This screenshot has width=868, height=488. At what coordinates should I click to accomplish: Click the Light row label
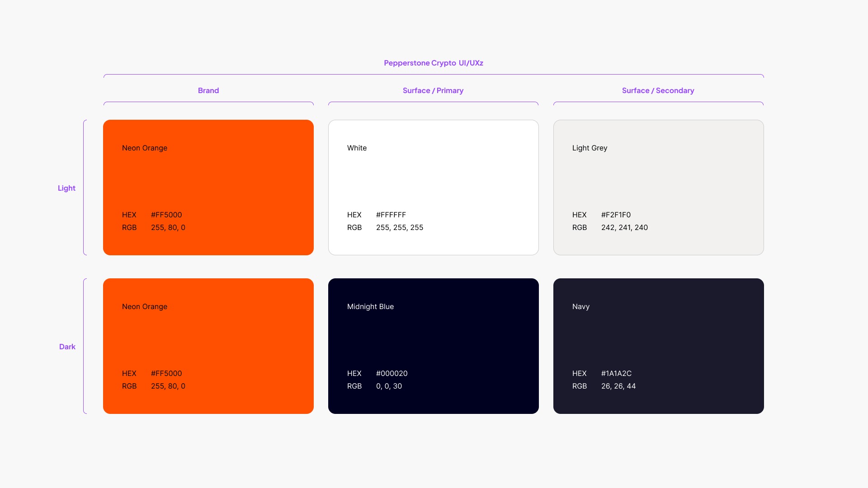[66, 188]
